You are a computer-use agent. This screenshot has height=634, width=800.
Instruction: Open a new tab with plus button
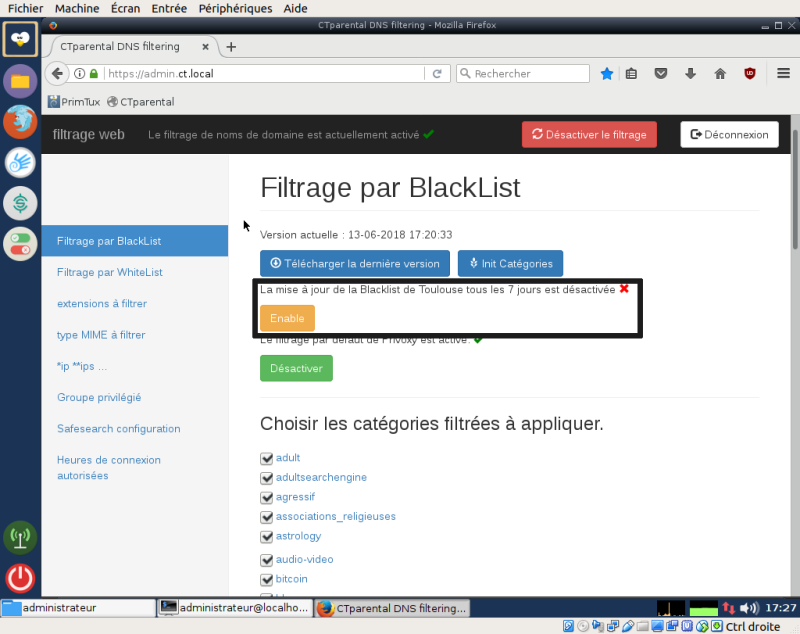click(231, 47)
